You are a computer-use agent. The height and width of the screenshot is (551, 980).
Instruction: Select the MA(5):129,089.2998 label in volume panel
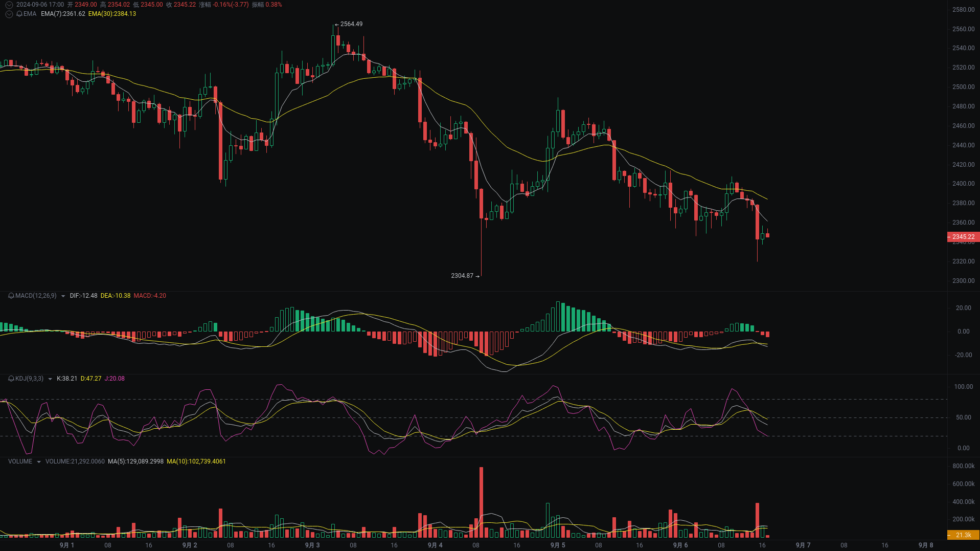pyautogui.click(x=135, y=461)
